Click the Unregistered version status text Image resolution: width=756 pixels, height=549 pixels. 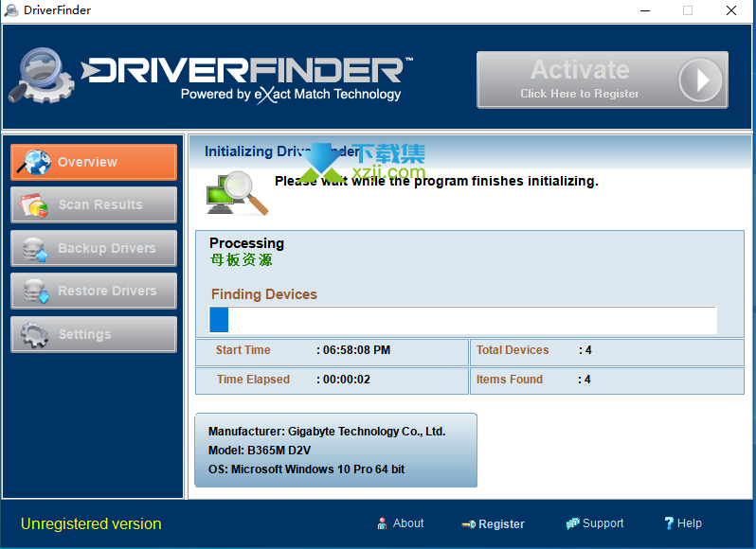[91, 524]
